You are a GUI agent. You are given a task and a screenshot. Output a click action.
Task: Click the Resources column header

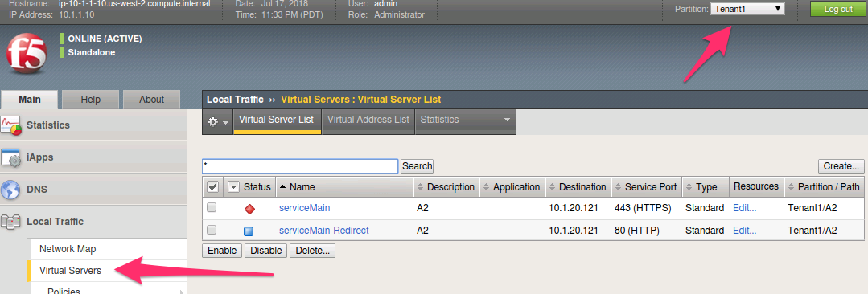pyautogui.click(x=756, y=187)
